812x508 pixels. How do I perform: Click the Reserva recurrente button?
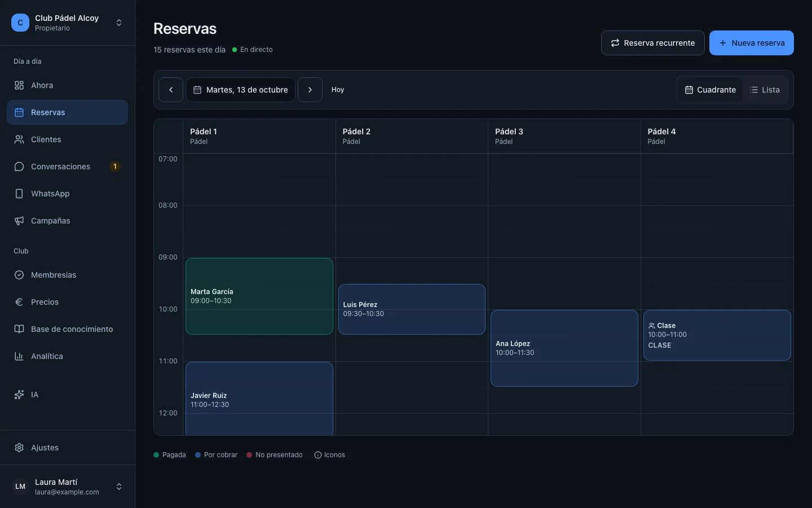pyautogui.click(x=653, y=43)
